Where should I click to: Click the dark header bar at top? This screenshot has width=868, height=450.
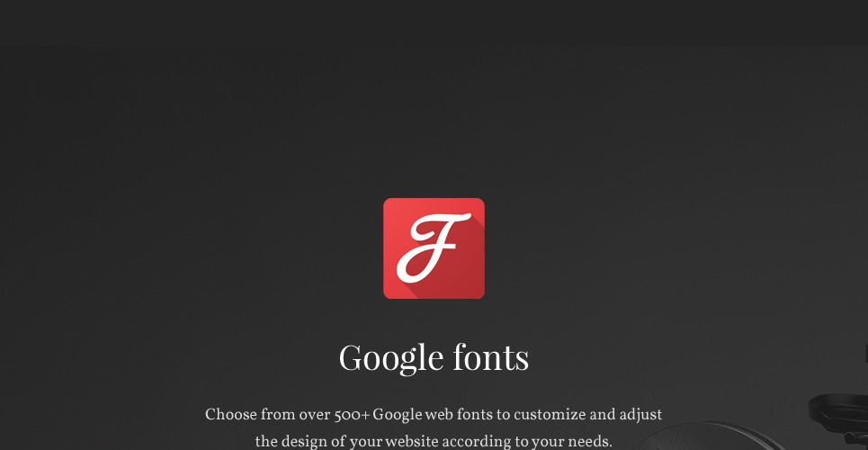pyautogui.click(x=434, y=22)
